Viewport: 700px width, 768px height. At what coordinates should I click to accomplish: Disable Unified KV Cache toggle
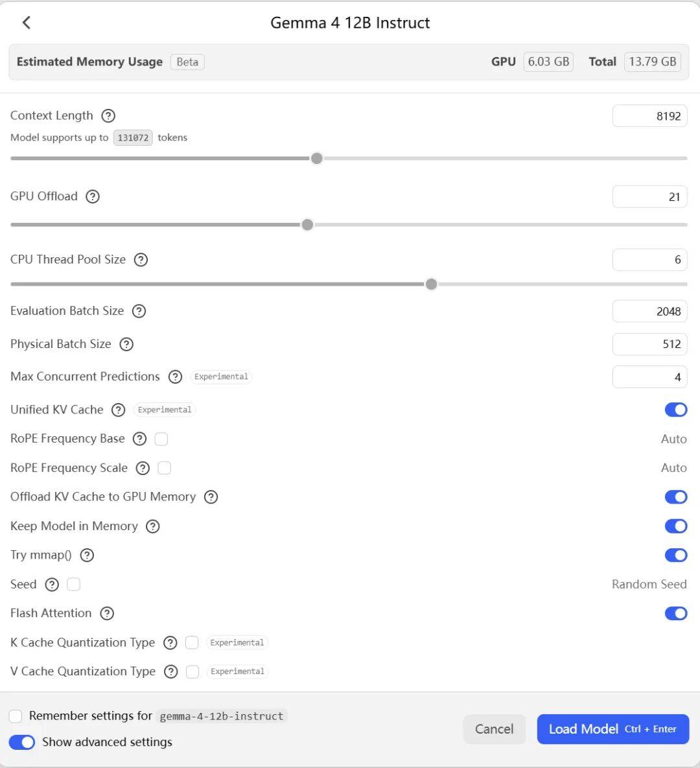click(x=676, y=410)
